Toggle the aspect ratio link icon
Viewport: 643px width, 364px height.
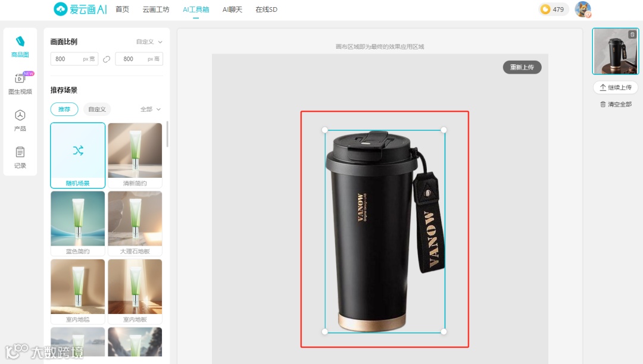(107, 59)
